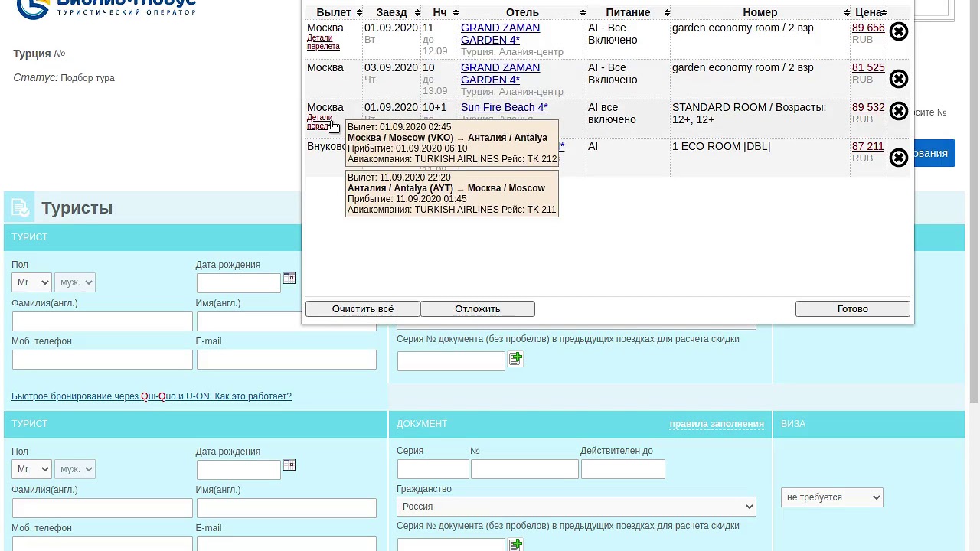
Task: Focus first tourist Дата рождения field
Action: [239, 283]
